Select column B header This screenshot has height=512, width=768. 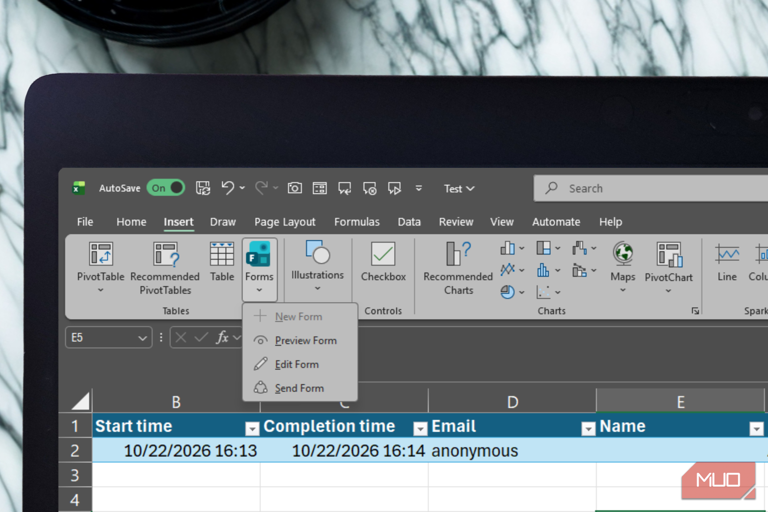tap(176, 402)
